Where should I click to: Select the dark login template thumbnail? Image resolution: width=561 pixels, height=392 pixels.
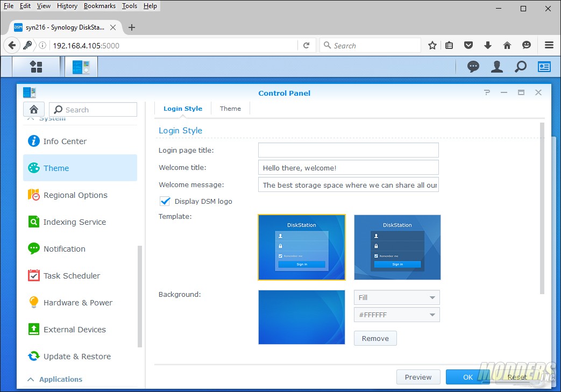coord(397,247)
